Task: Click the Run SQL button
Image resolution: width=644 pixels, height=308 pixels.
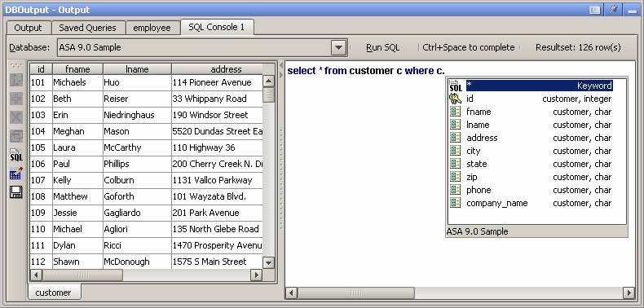Action: pos(382,47)
